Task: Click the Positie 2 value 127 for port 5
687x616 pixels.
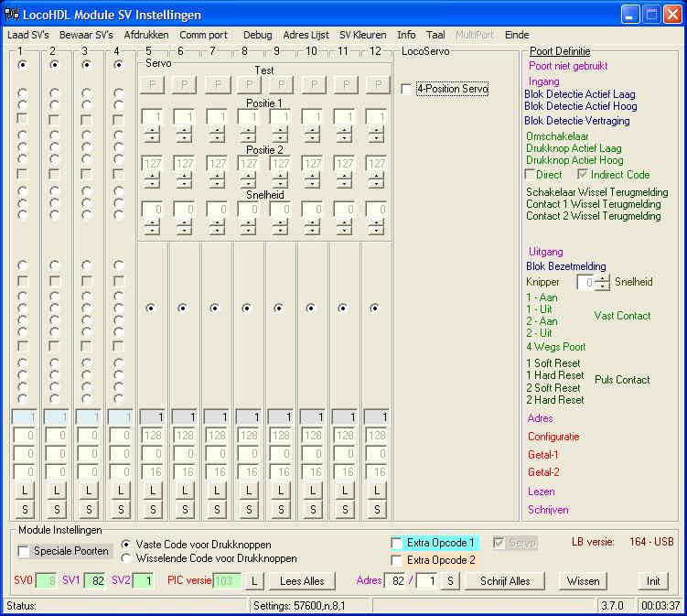Action: 152,164
